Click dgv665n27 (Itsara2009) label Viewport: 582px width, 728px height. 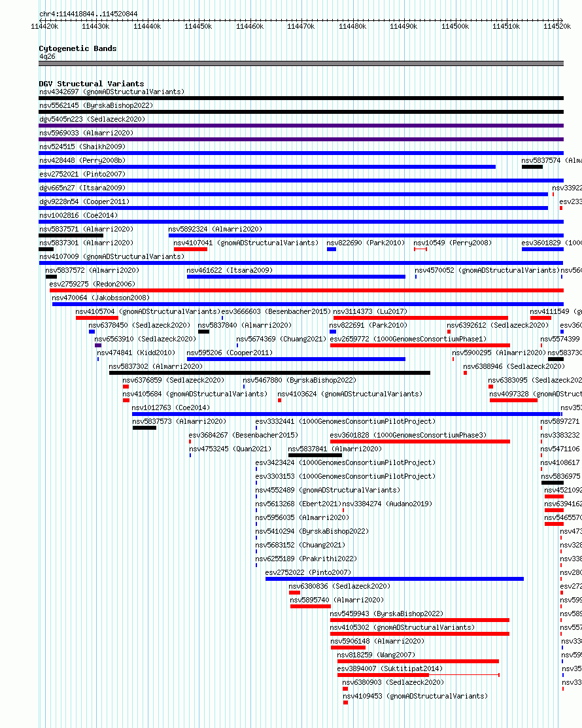[x=82, y=188]
